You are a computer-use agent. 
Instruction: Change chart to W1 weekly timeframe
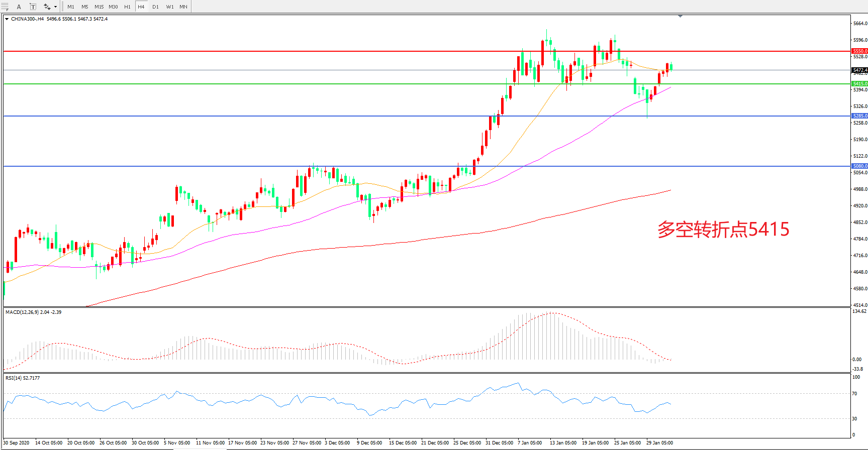[x=170, y=7]
